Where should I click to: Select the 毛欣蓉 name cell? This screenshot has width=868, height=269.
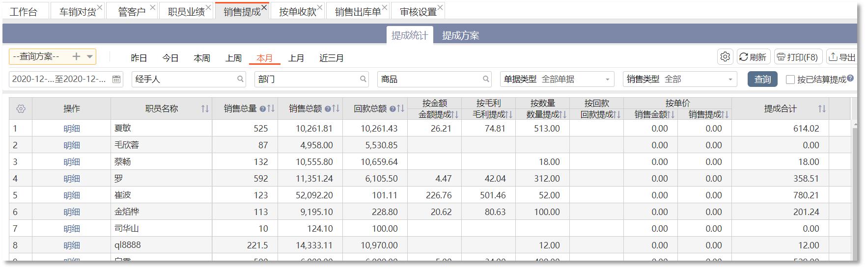click(162, 145)
